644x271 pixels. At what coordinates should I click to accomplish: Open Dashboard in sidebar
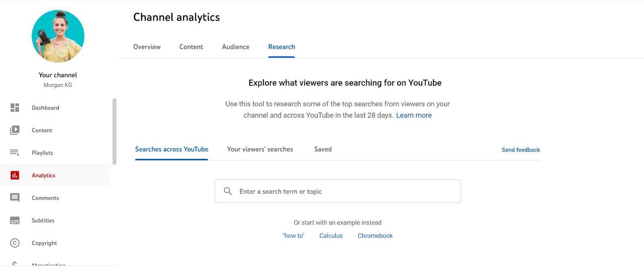coord(45,108)
